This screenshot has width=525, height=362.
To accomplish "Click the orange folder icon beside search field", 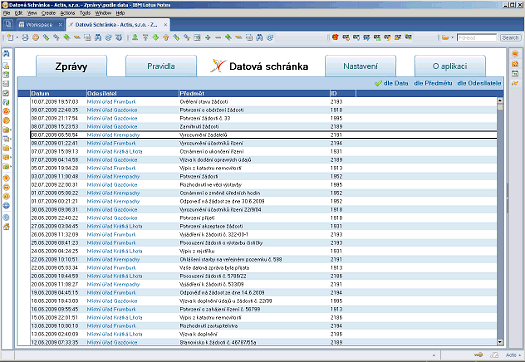I will point(445,38).
